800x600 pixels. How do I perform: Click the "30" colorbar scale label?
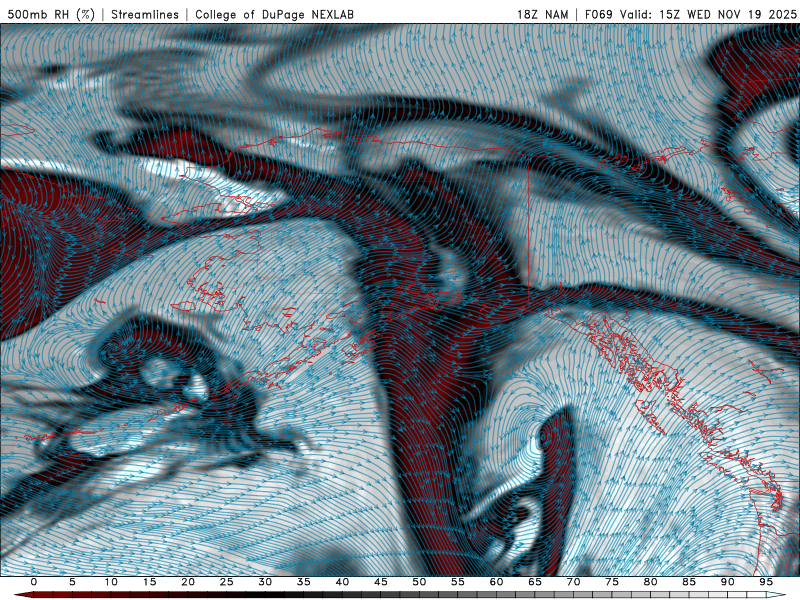point(265,582)
